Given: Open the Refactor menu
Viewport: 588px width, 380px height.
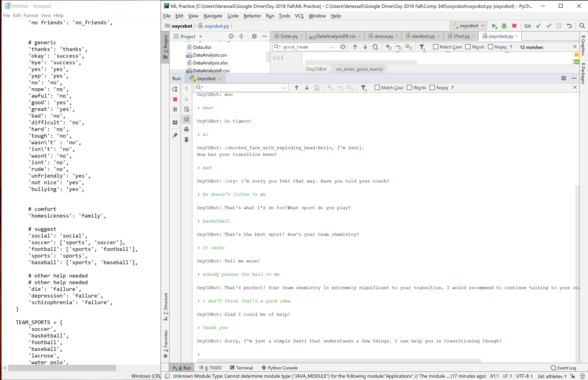Looking at the screenshot, I should (x=252, y=16).
